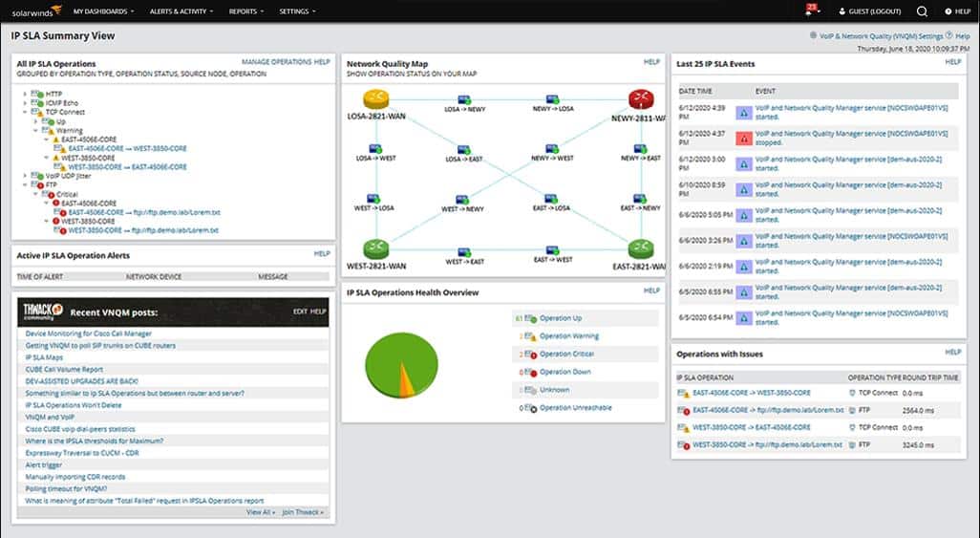The height and width of the screenshot is (538, 980).
Task: Open post 'IP SLA Operations Won't Delete'
Action: point(74,405)
